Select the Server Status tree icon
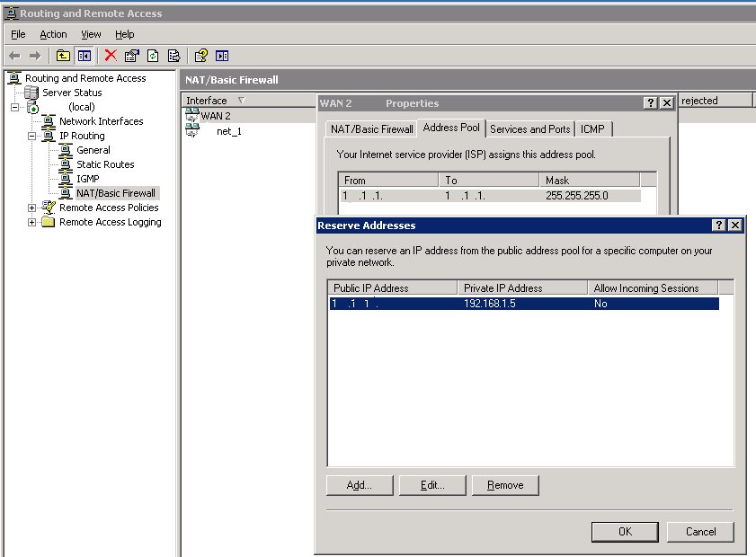 31,93
